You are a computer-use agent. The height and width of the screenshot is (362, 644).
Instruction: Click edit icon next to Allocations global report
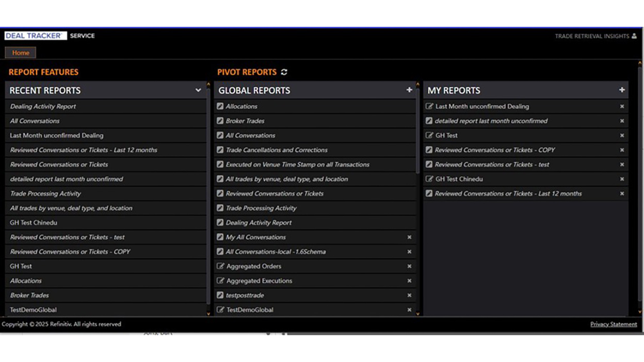click(x=221, y=106)
